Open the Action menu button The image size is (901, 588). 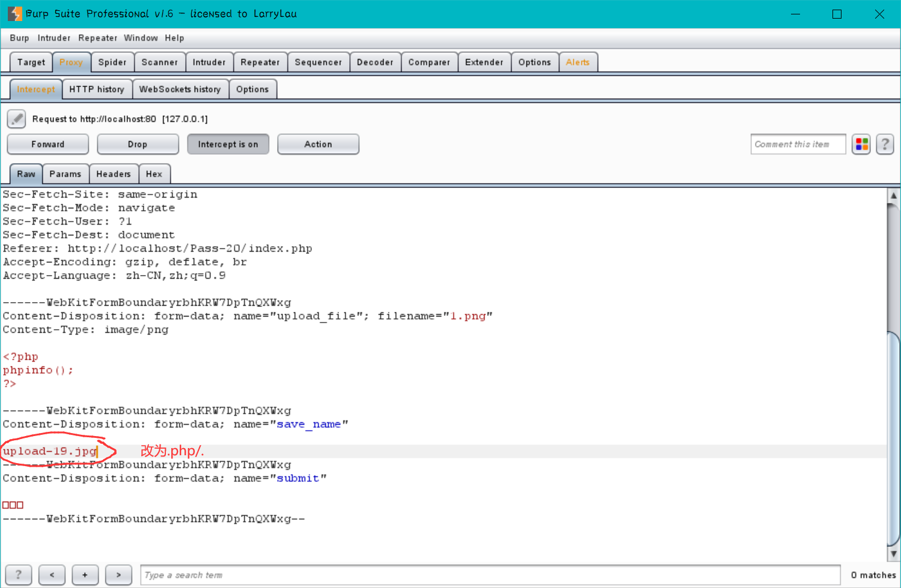point(318,144)
